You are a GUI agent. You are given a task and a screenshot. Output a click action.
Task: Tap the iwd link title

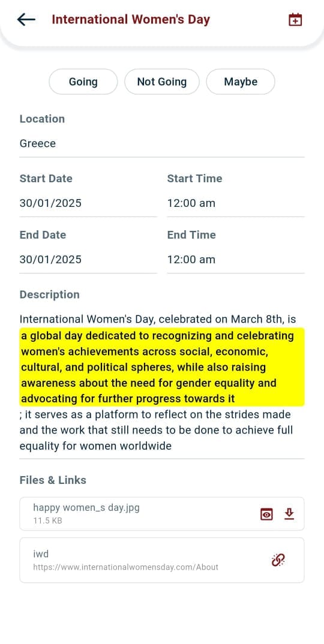click(x=41, y=554)
